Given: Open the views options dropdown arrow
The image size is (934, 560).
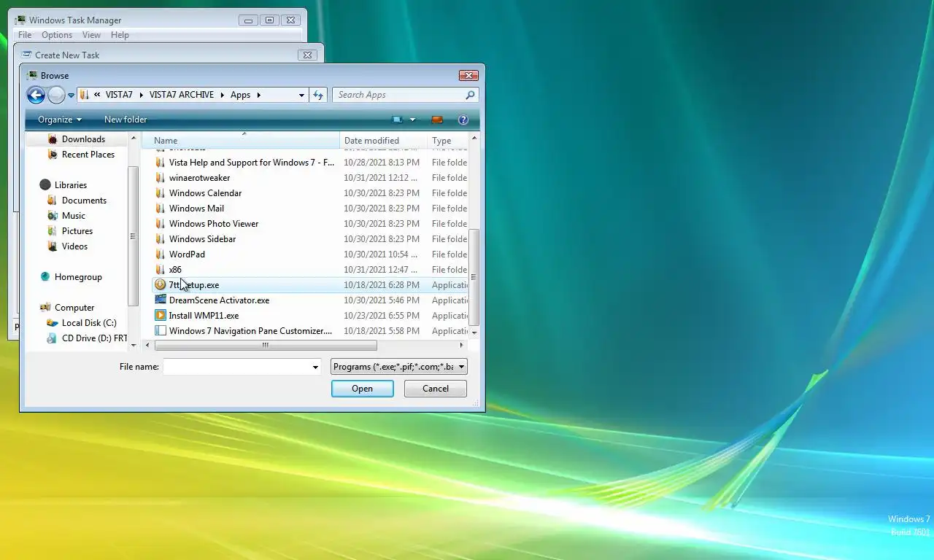Looking at the screenshot, I should coord(412,120).
